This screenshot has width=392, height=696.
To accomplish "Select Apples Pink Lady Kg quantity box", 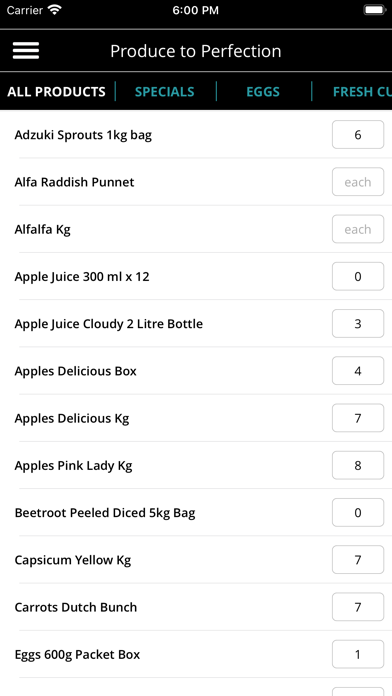I will pos(358,465).
